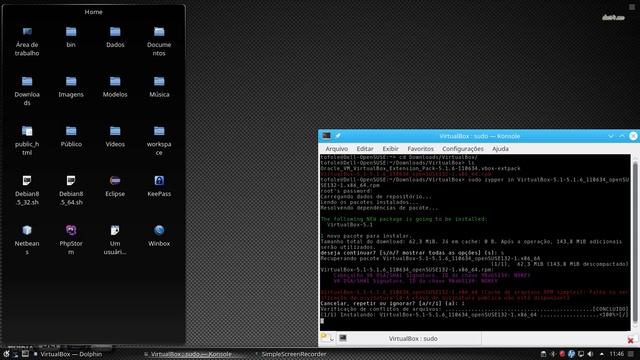Open the bin folder in Home
Viewport: 640px width, 360px height.
pos(71,37)
